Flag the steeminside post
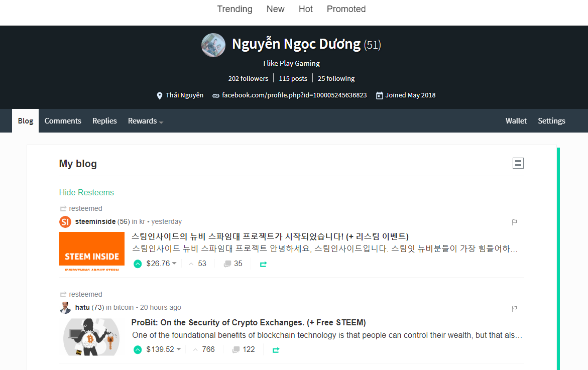Screen dimensions: 588x370 tap(514, 222)
